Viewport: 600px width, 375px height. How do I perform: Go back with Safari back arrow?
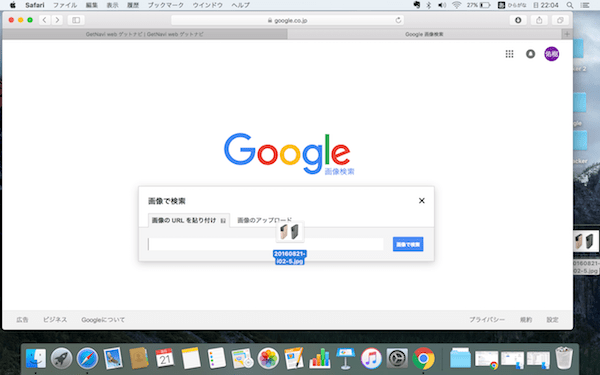pyautogui.click(x=44, y=20)
